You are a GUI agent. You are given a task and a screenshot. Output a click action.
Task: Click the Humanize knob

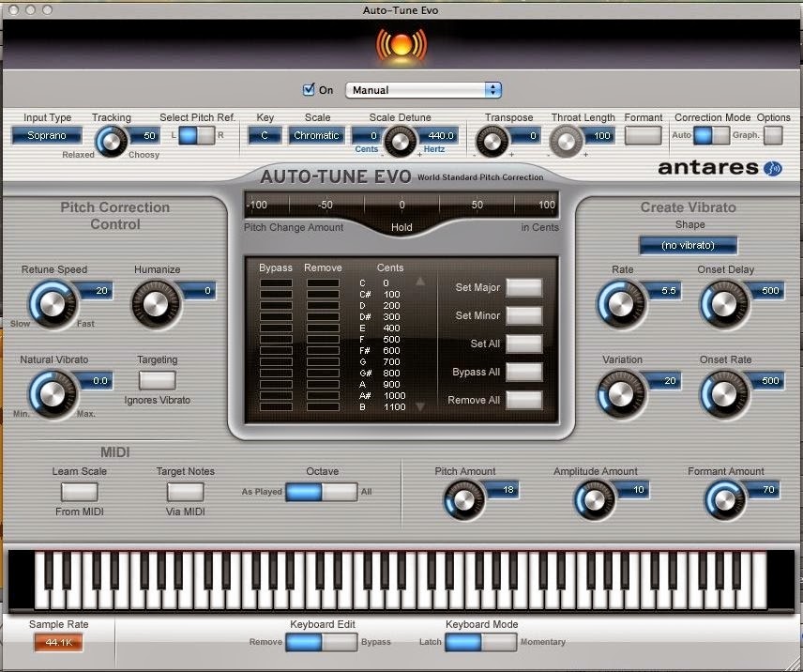(156, 304)
